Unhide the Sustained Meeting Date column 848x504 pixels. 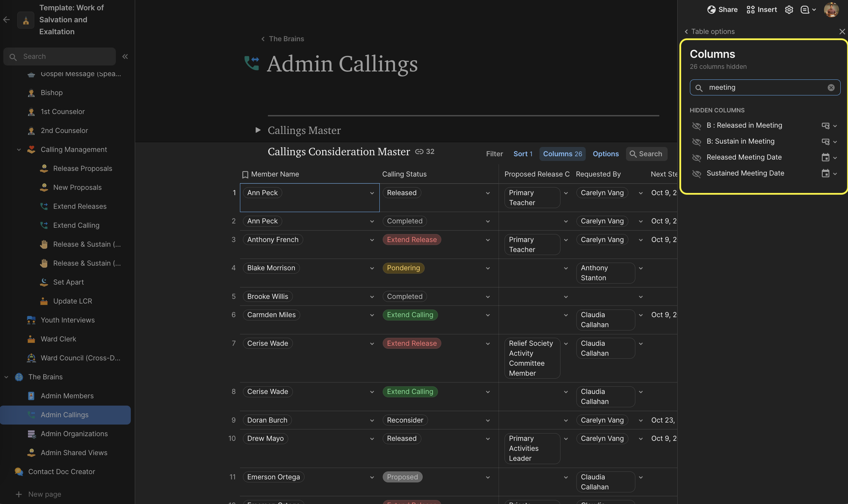click(697, 174)
